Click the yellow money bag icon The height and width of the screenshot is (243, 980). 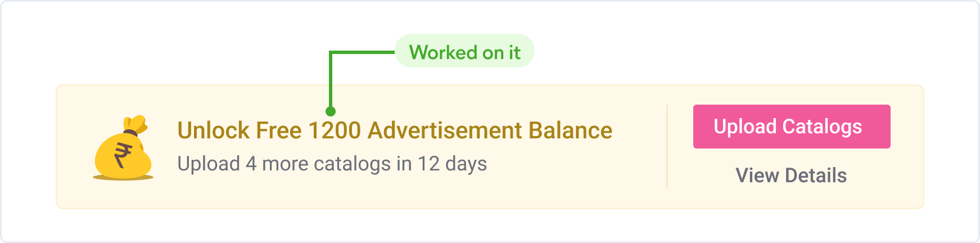(x=123, y=147)
